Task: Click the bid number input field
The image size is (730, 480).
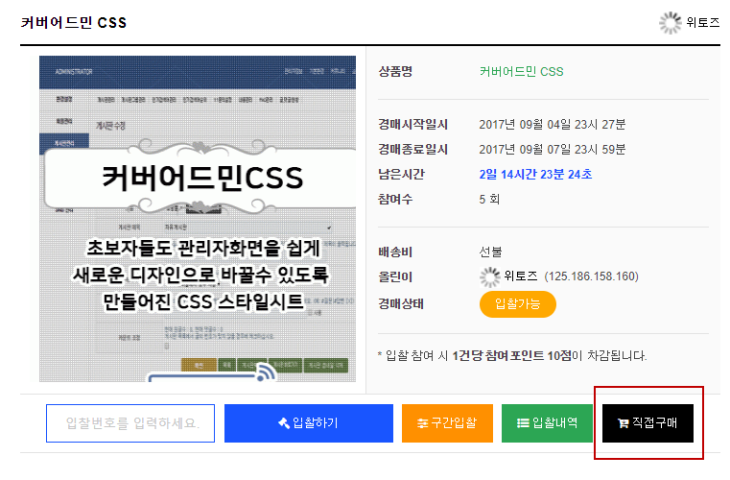Action: point(130,423)
